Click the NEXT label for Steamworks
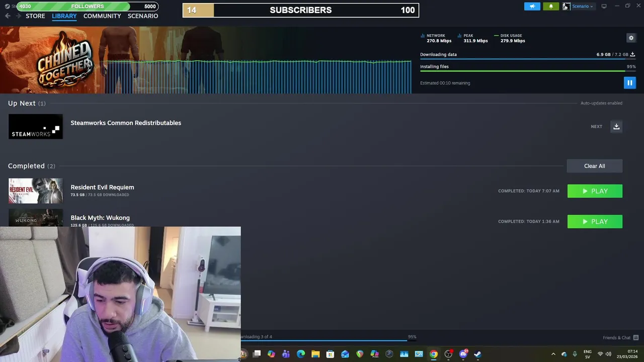Image resolution: width=644 pixels, height=362 pixels. (596, 127)
